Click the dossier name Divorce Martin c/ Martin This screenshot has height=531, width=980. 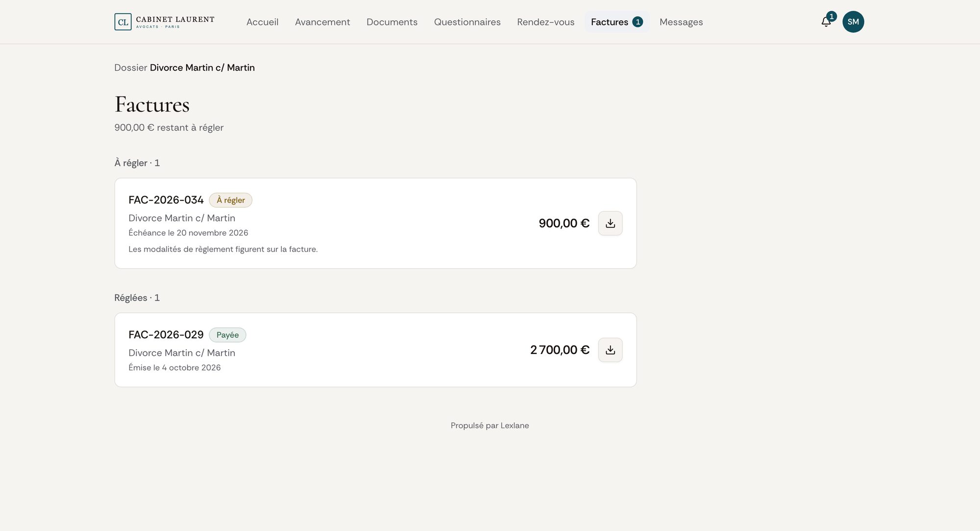pyautogui.click(x=202, y=68)
